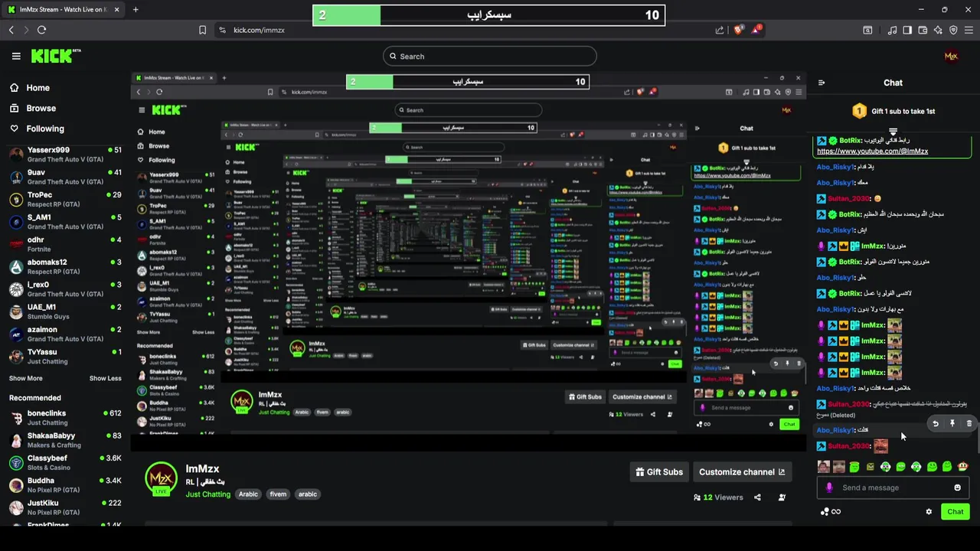Collapse the chat panel with the arrow icon

[x=822, y=83]
